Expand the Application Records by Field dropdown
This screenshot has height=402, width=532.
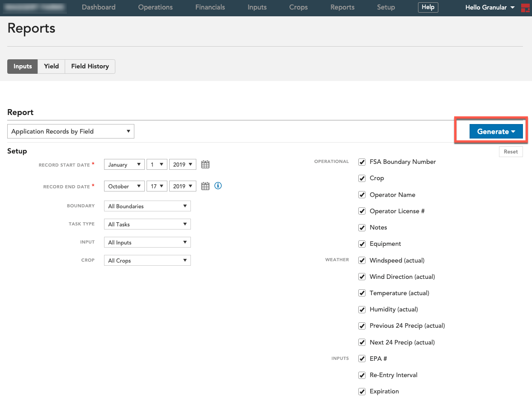click(71, 131)
